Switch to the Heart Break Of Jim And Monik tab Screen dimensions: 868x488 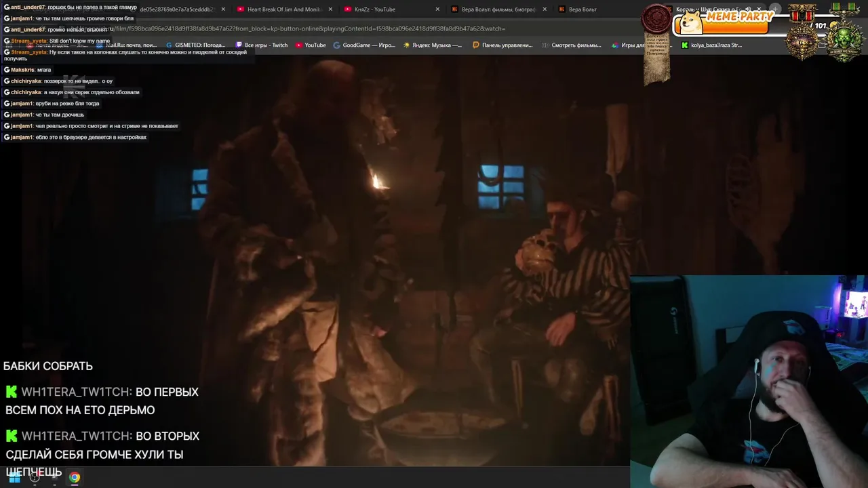tap(283, 9)
